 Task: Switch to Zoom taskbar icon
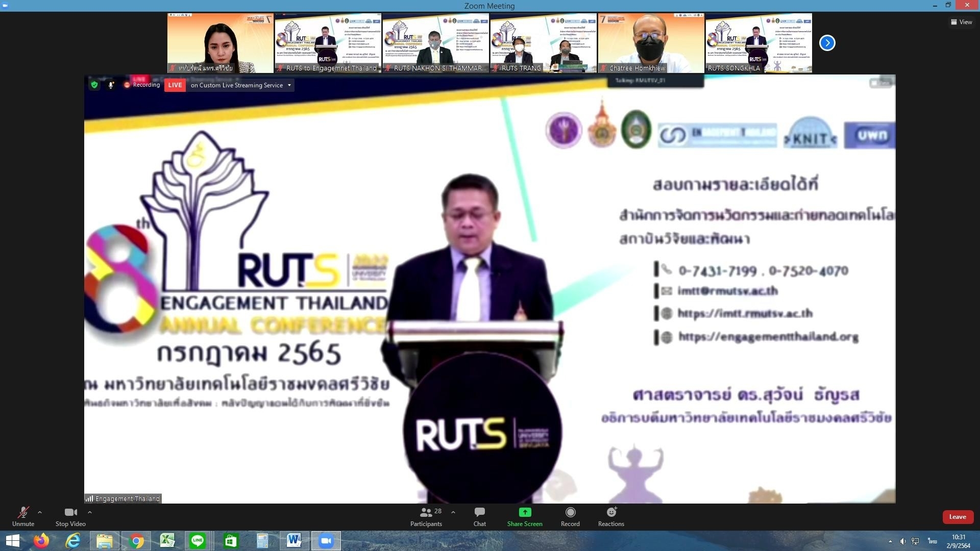[326, 541]
